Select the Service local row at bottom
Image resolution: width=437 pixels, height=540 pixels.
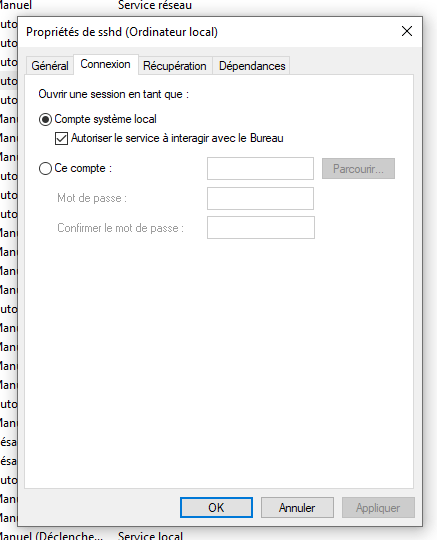coord(150,535)
